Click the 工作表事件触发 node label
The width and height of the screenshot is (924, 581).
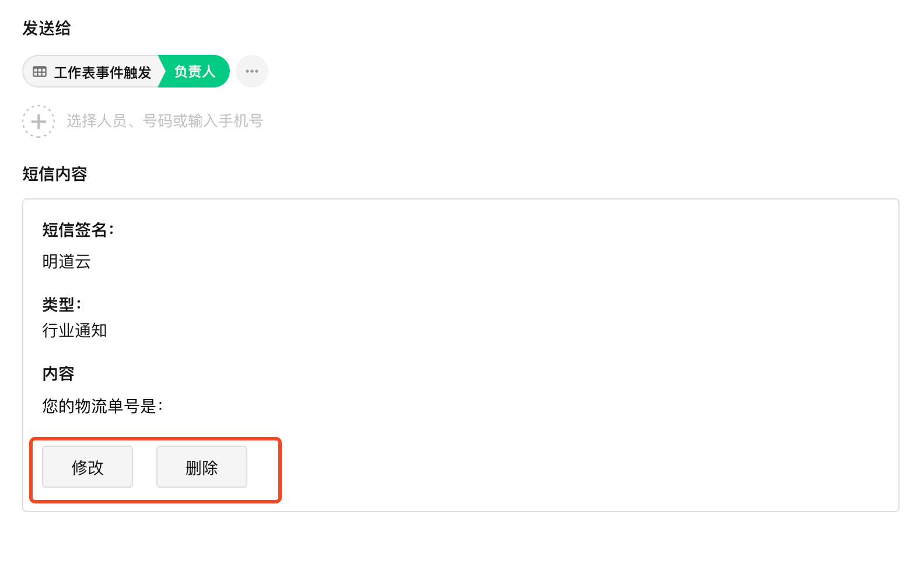pyautogui.click(x=103, y=72)
